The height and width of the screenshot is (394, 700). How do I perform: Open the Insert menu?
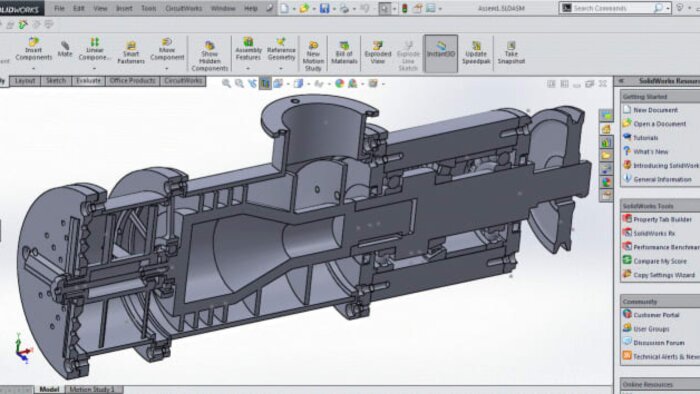coord(124,8)
